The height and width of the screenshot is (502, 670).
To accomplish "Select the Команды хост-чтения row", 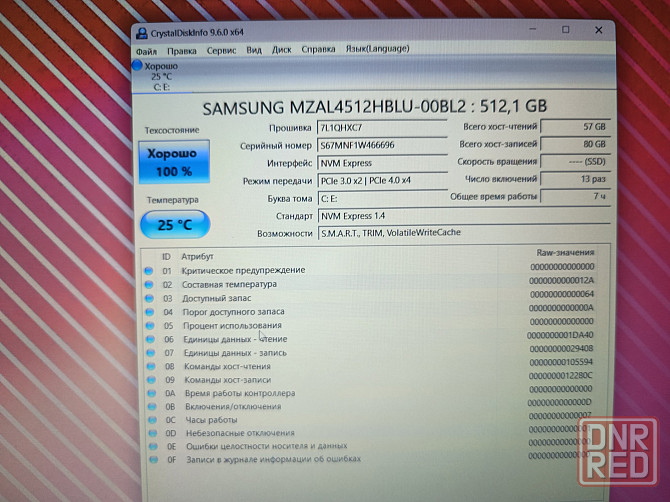I will tap(370, 364).
